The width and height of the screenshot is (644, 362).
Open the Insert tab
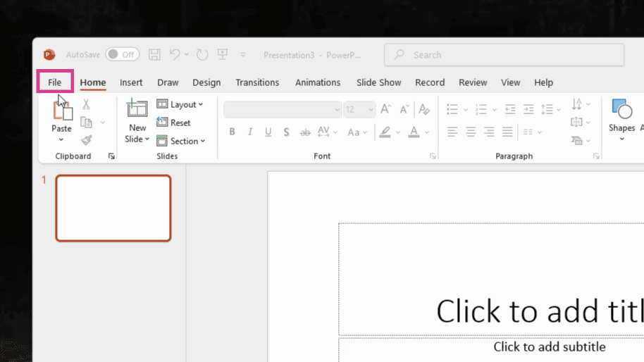click(x=131, y=82)
